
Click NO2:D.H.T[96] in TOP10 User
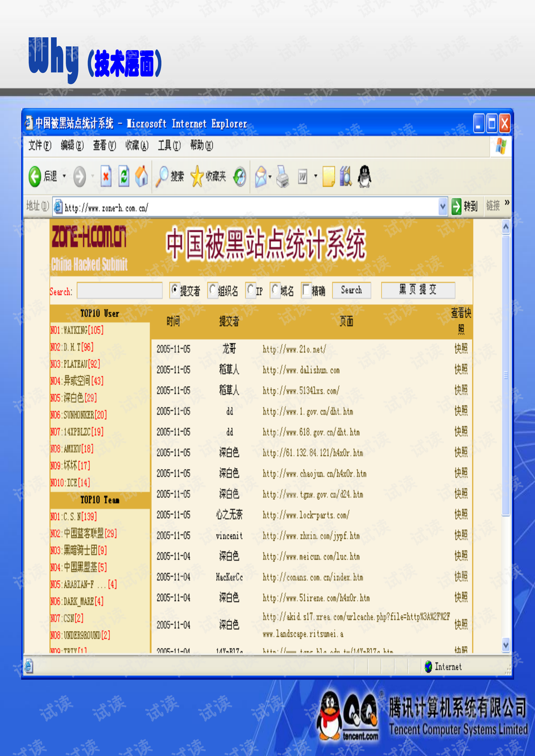click(x=72, y=347)
